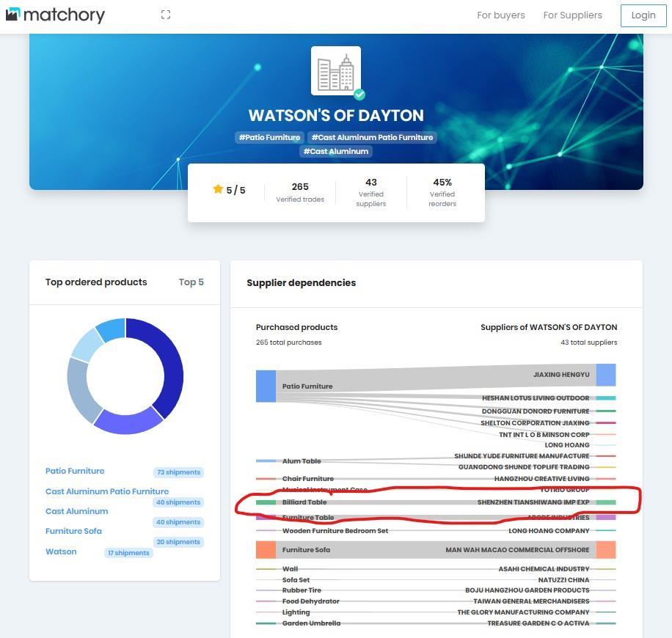This screenshot has width=672, height=638.
Task: Click SHENZHEN TIANSHIWANG IMP EXP supplier
Action: [533, 502]
